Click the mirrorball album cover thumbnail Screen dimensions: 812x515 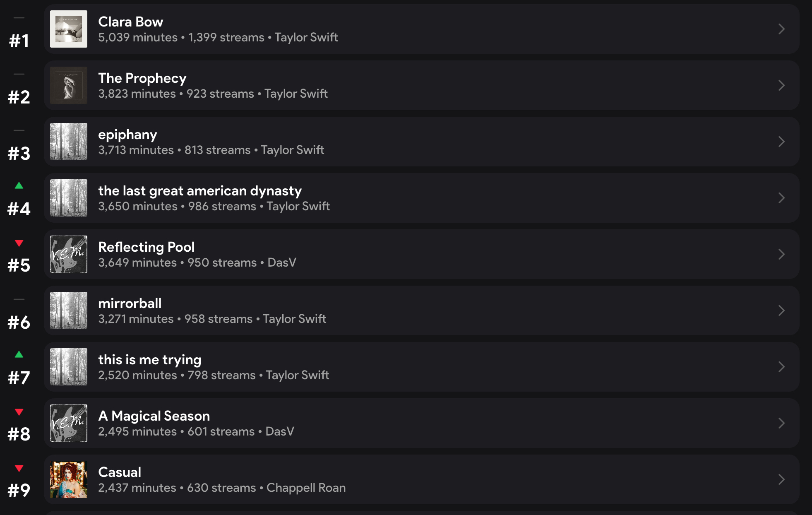pos(69,310)
